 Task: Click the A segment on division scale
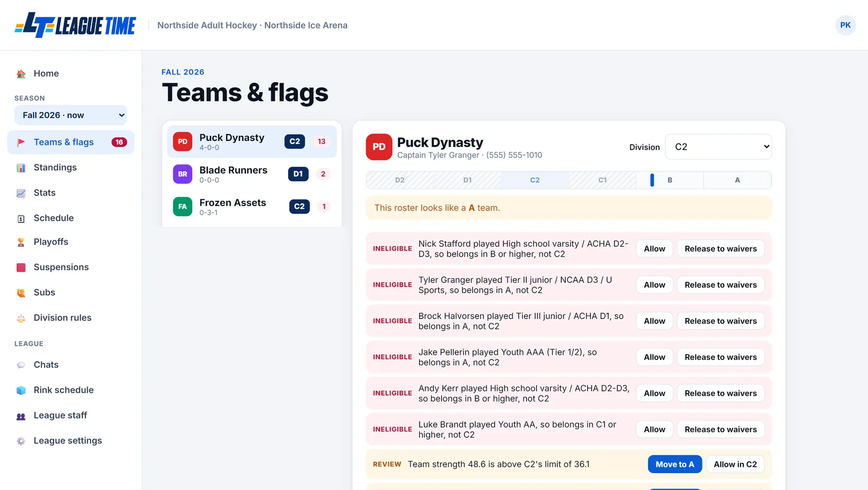click(737, 180)
